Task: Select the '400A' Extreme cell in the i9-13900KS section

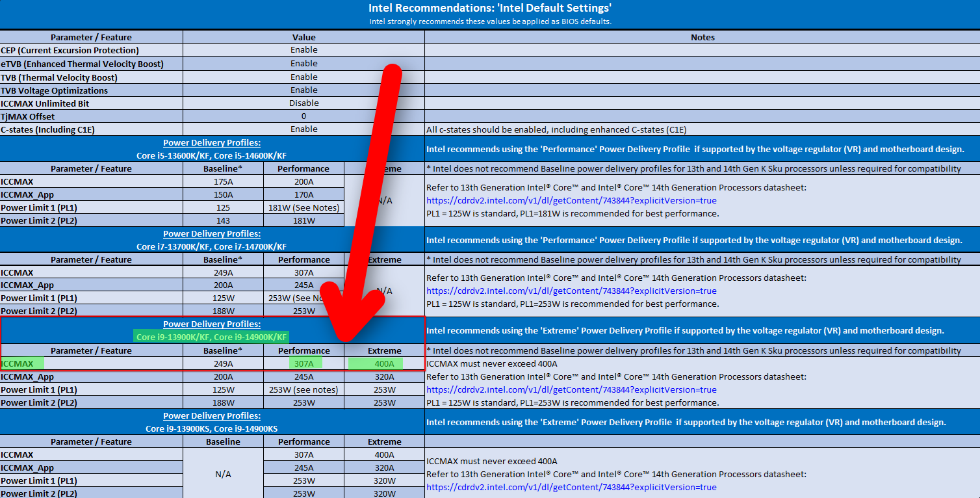Action: point(384,454)
